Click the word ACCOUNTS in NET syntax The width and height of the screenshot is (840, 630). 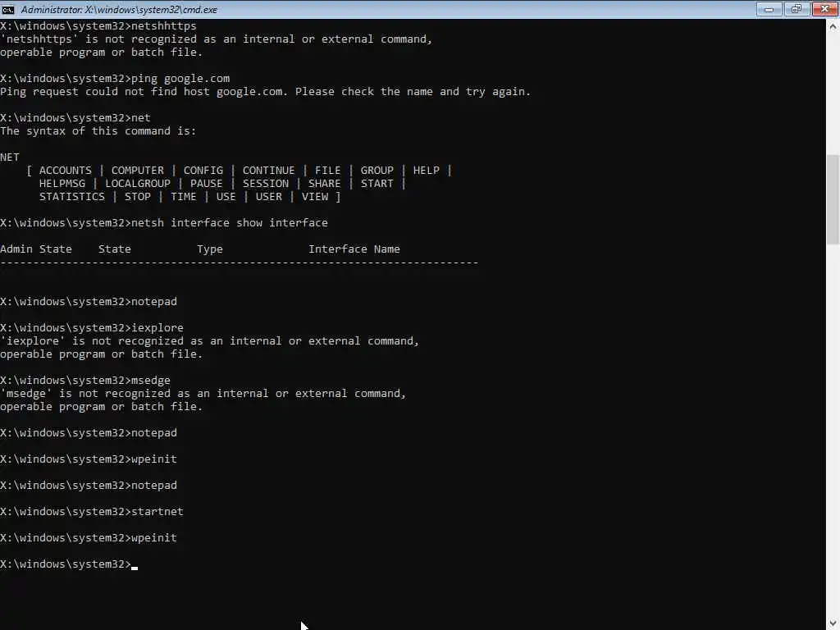pyautogui.click(x=66, y=171)
